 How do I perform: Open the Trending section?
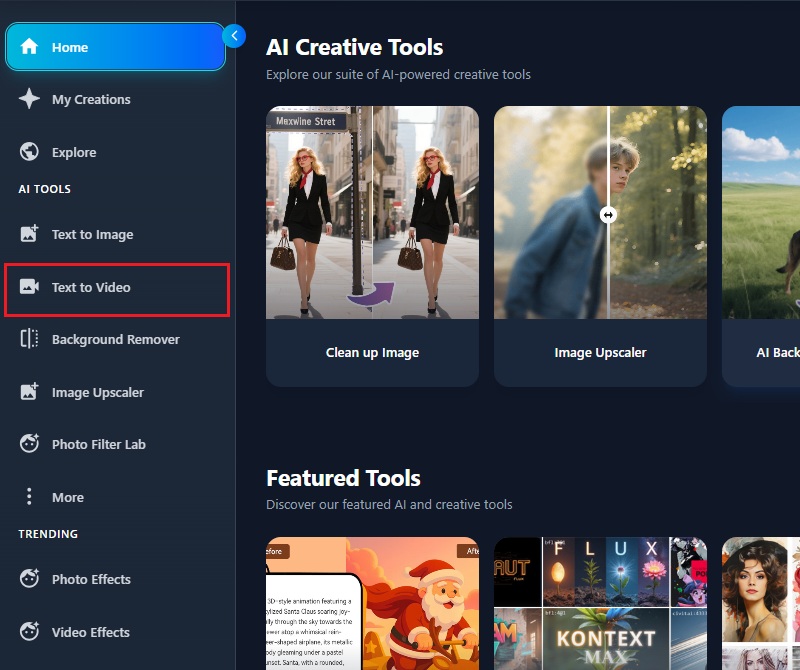(x=46, y=534)
